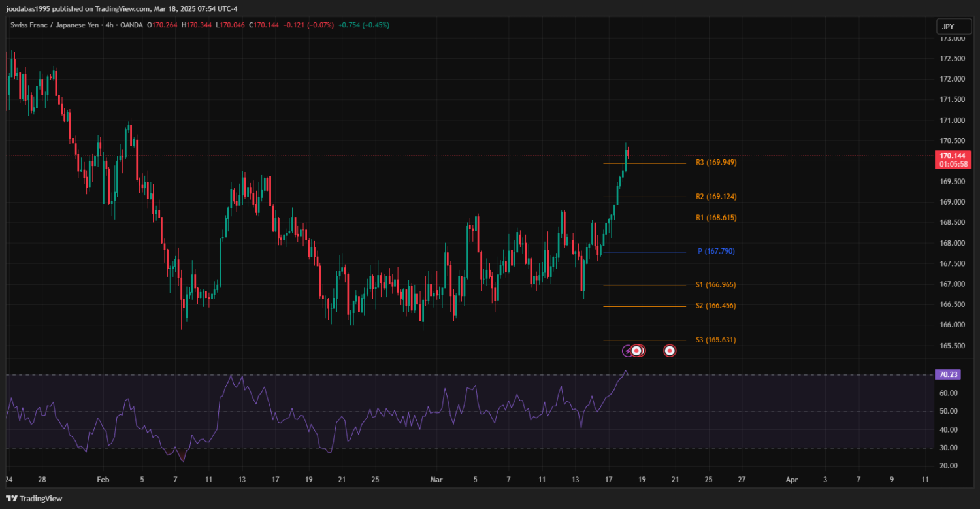980x509 pixels.
Task: Open the Japan flag event marker near Mar 21
Action: (670, 351)
